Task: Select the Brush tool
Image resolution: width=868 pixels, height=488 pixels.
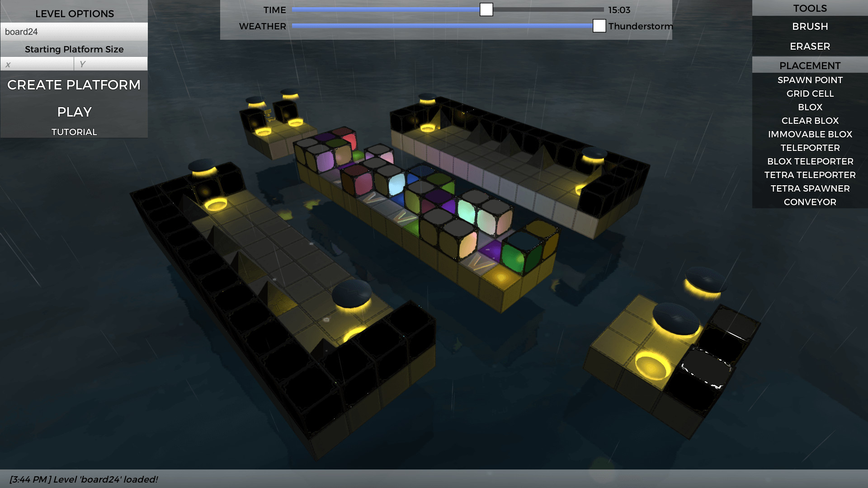Action: click(x=810, y=26)
